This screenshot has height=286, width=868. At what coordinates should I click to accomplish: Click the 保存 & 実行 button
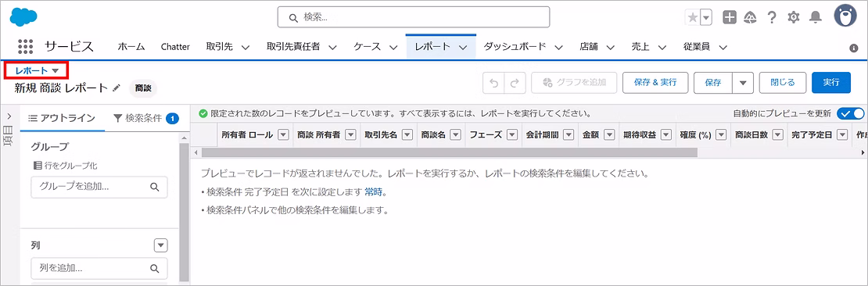click(655, 82)
